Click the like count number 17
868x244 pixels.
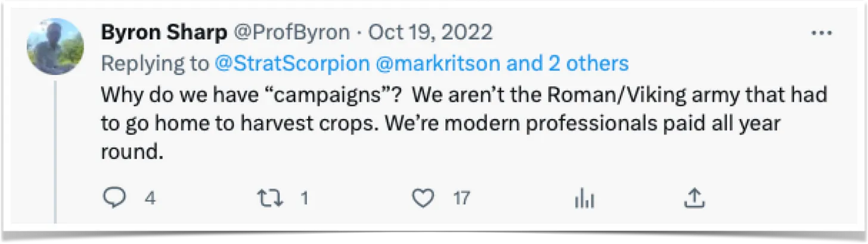click(x=461, y=199)
